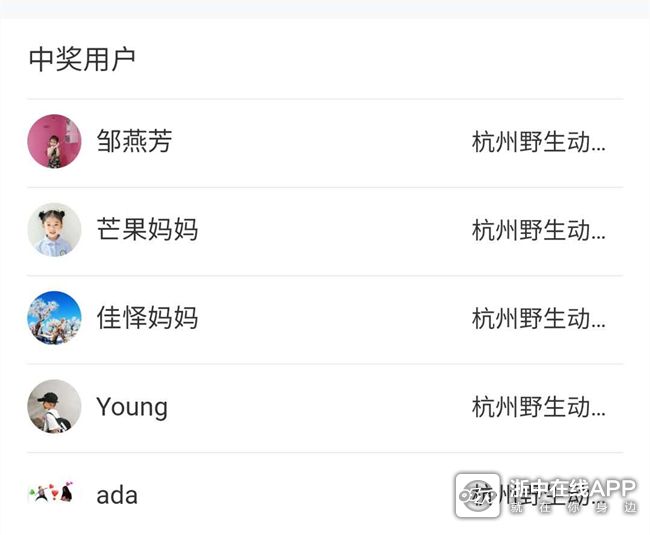650x535 pixels.
Task: Select the winner name 芒果妈妈
Action: 147,229
